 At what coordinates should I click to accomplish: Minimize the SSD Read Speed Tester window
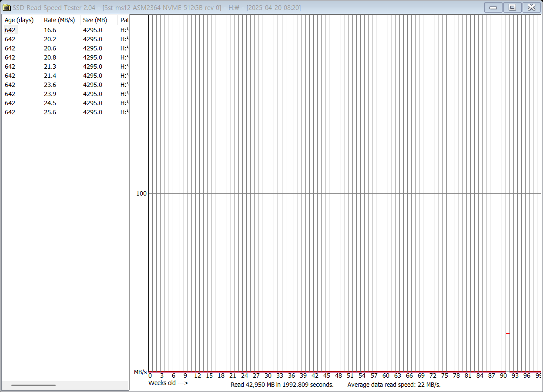(x=493, y=7)
